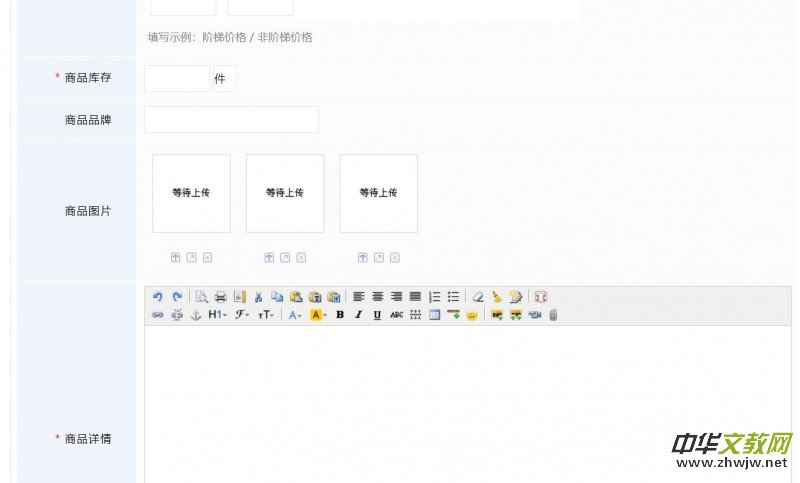Open the font family dropdown
800x483 pixels.
coord(242,315)
